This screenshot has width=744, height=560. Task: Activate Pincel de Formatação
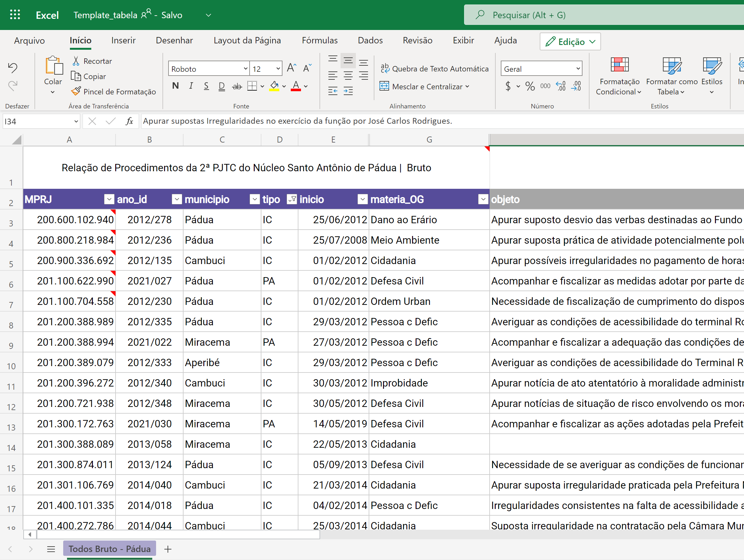(113, 92)
